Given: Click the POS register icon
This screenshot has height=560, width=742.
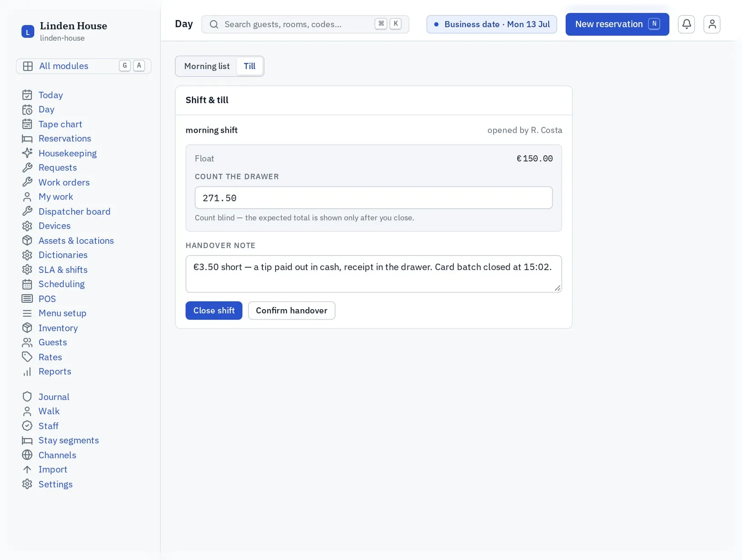Looking at the screenshot, I should tap(27, 299).
